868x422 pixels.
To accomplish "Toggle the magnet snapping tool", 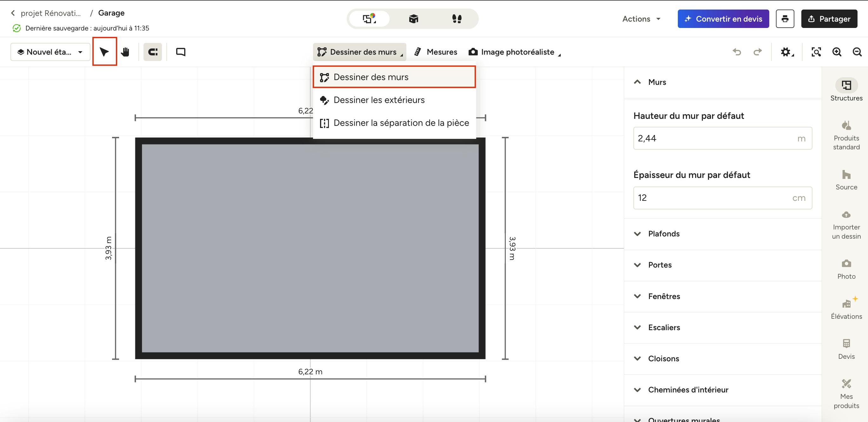I will click(x=153, y=52).
